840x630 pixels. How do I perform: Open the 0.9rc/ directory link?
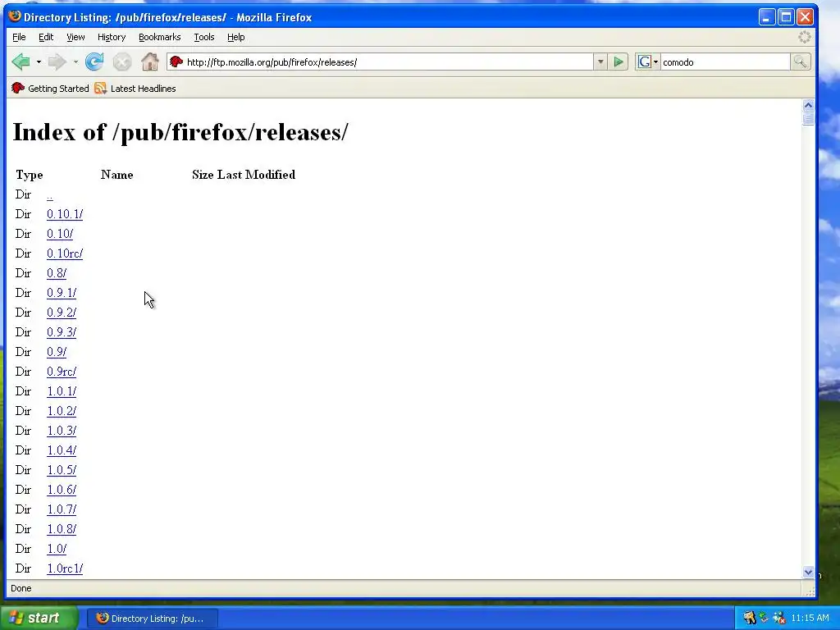click(62, 372)
